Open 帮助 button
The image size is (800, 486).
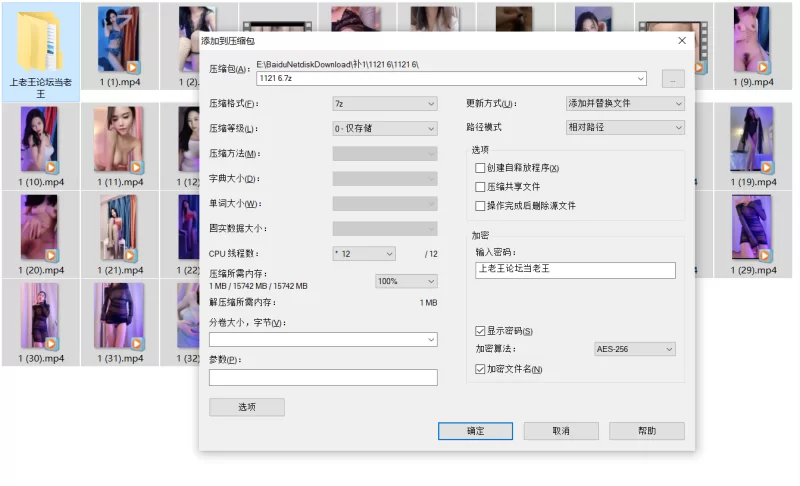click(647, 431)
